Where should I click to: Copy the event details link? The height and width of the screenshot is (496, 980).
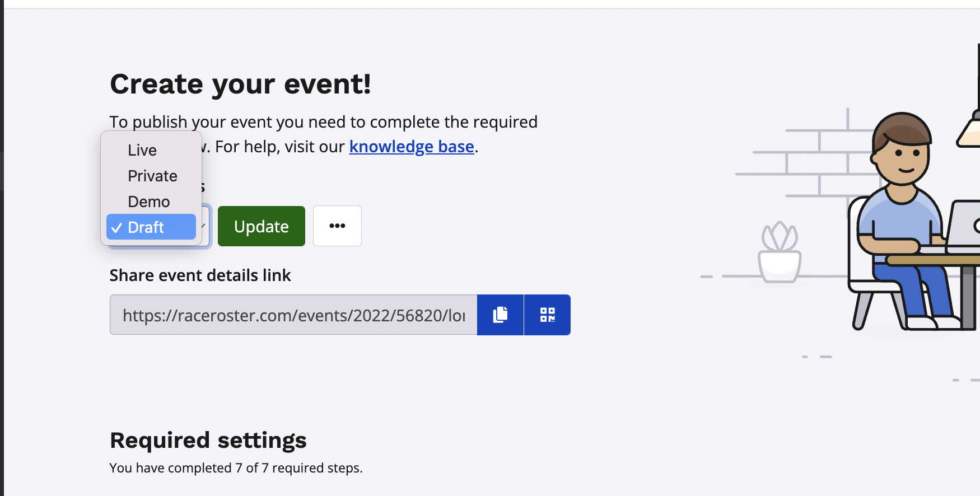pos(500,315)
